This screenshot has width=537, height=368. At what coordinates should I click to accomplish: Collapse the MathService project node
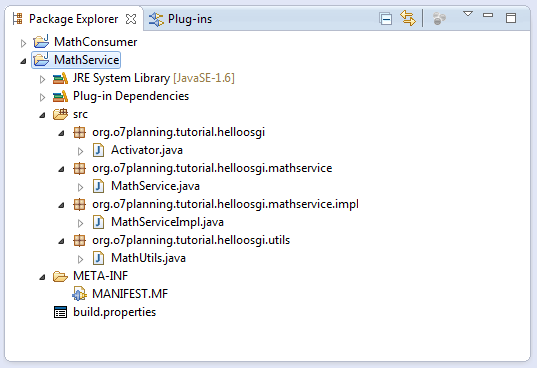click(23, 61)
